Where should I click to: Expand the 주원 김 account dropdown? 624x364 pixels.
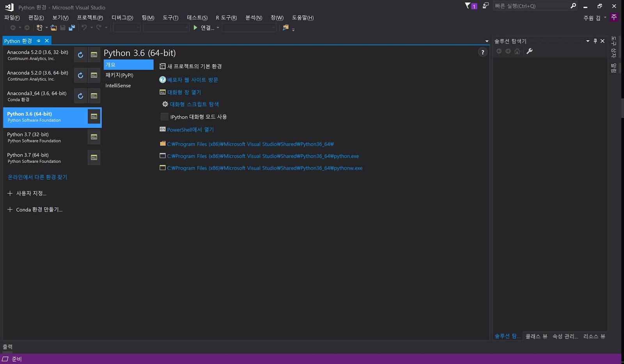point(605,18)
